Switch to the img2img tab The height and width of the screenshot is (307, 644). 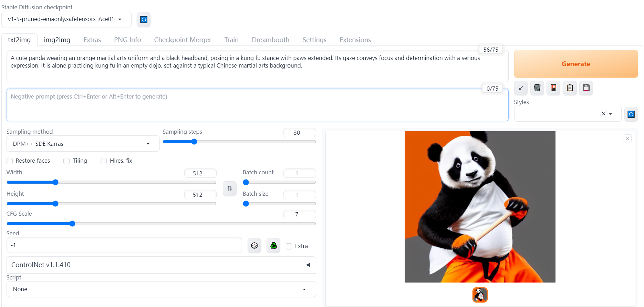coord(57,40)
